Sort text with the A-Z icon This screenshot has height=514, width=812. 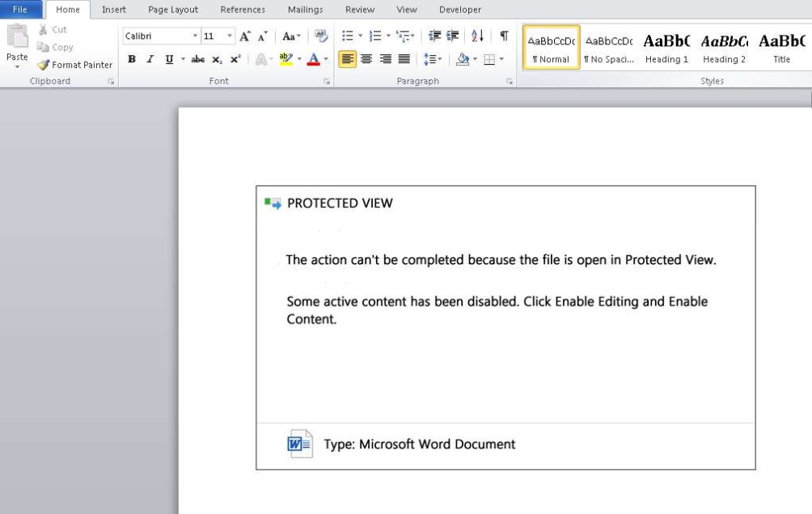pyautogui.click(x=477, y=36)
